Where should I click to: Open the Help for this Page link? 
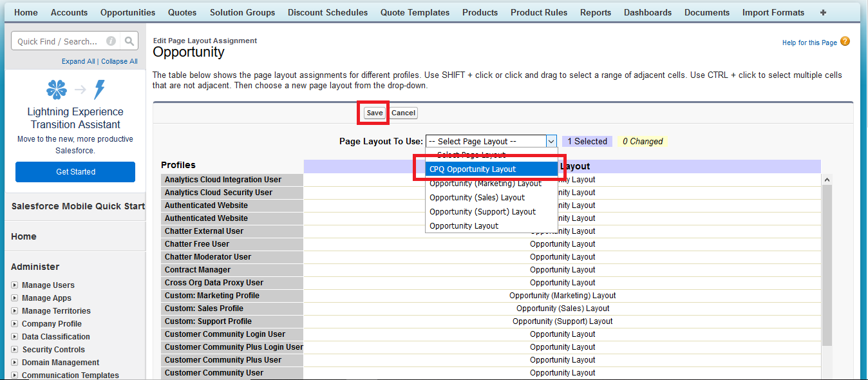809,43
